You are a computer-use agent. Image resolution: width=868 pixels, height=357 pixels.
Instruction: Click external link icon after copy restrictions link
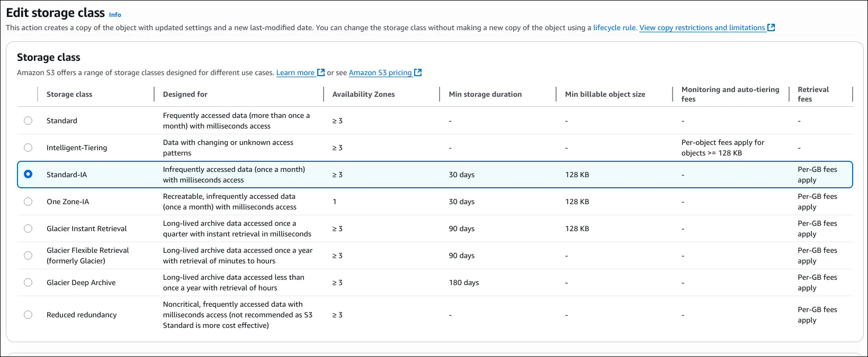click(x=771, y=28)
